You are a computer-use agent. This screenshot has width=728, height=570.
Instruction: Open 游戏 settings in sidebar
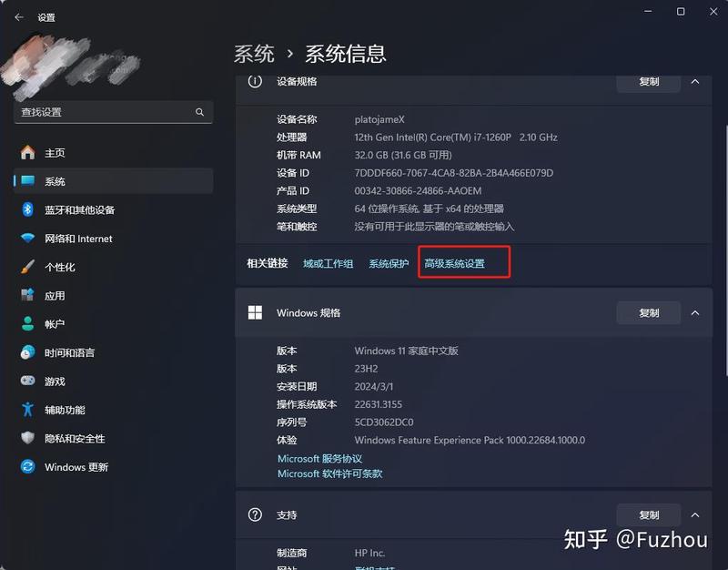tap(113, 381)
